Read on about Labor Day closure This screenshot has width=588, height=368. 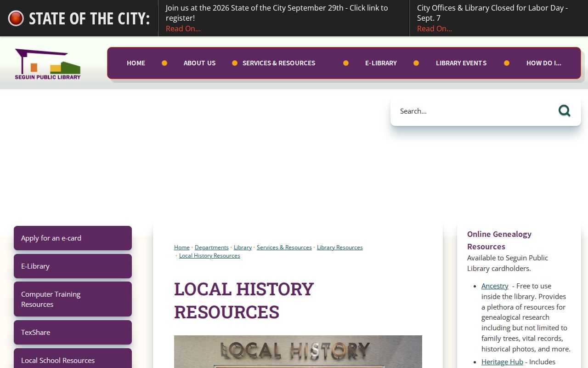pyautogui.click(x=435, y=29)
